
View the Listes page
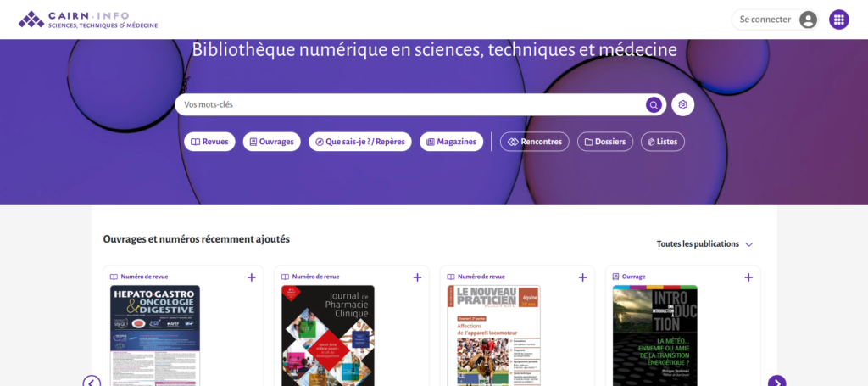coord(662,142)
